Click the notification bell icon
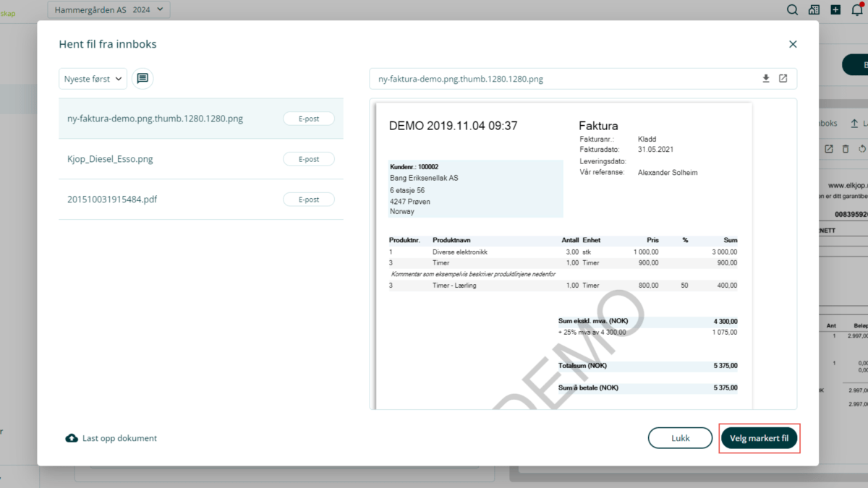 [857, 10]
